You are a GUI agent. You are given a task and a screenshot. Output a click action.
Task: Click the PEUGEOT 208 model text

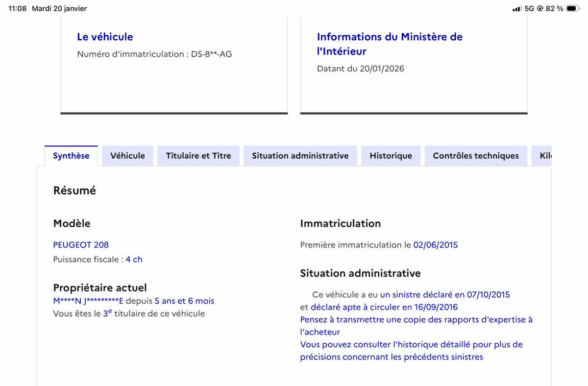81,245
